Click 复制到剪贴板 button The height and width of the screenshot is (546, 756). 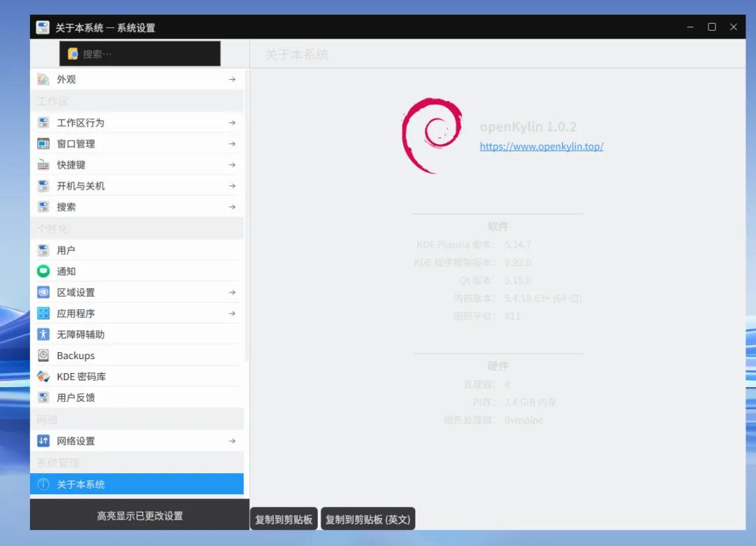pos(283,519)
